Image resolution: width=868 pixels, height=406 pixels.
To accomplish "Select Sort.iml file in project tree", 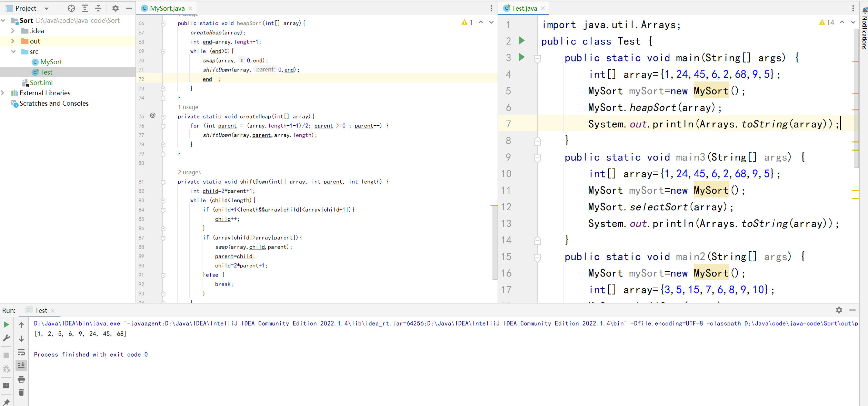I will pos(41,83).
